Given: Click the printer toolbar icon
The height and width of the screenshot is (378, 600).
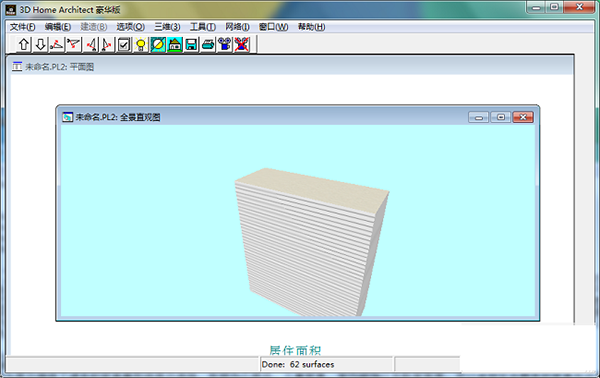Looking at the screenshot, I should point(208,45).
